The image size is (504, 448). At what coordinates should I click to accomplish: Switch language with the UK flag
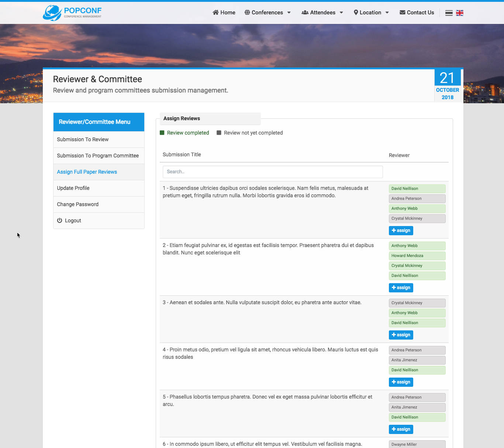459,13
